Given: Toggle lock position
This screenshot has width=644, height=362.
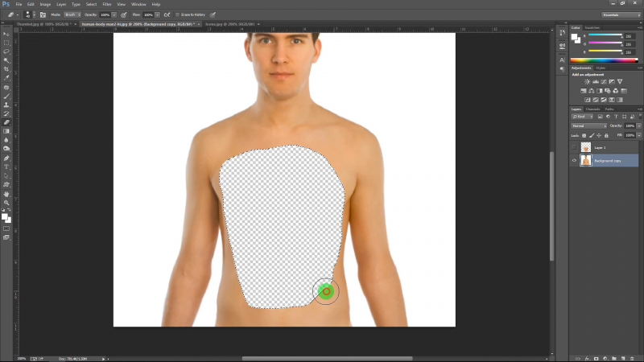Looking at the screenshot, I should [x=599, y=135].
